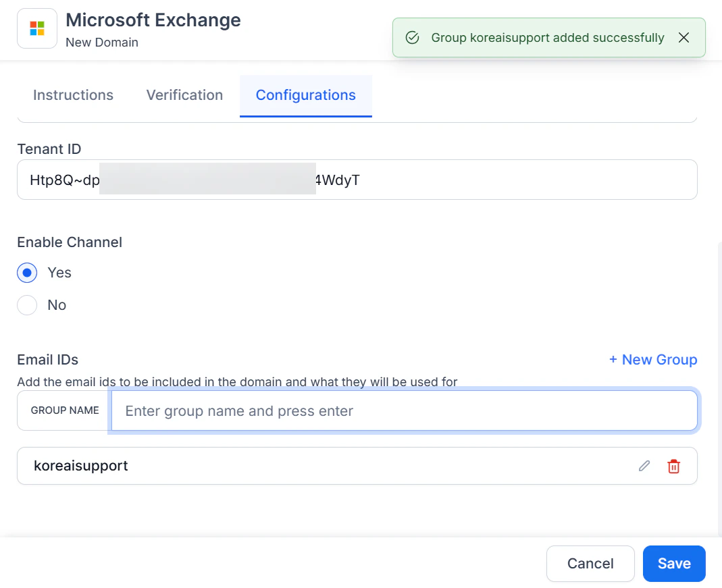Switch to the Instructions tab
Screen dimensions: 722x588
[73, 95]
